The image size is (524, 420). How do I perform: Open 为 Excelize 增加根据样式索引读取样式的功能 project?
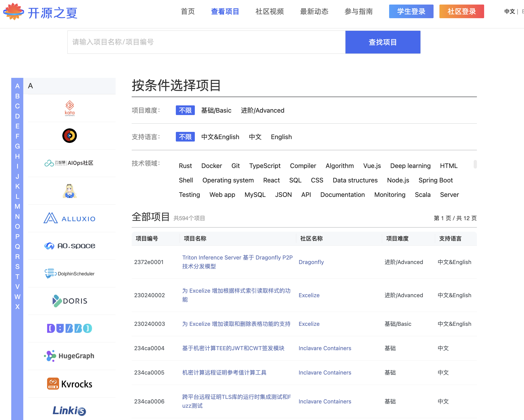click(x=236, y=295)
